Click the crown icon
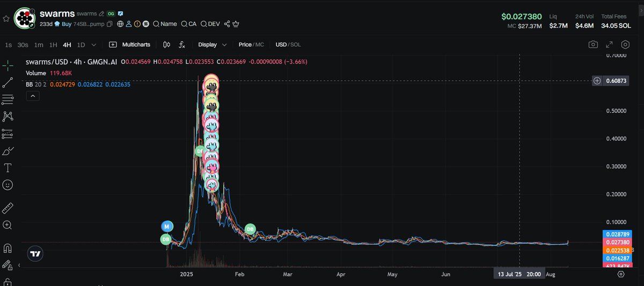Image resolution: width=644 pixels, height=286 pixels. [236, 24]
